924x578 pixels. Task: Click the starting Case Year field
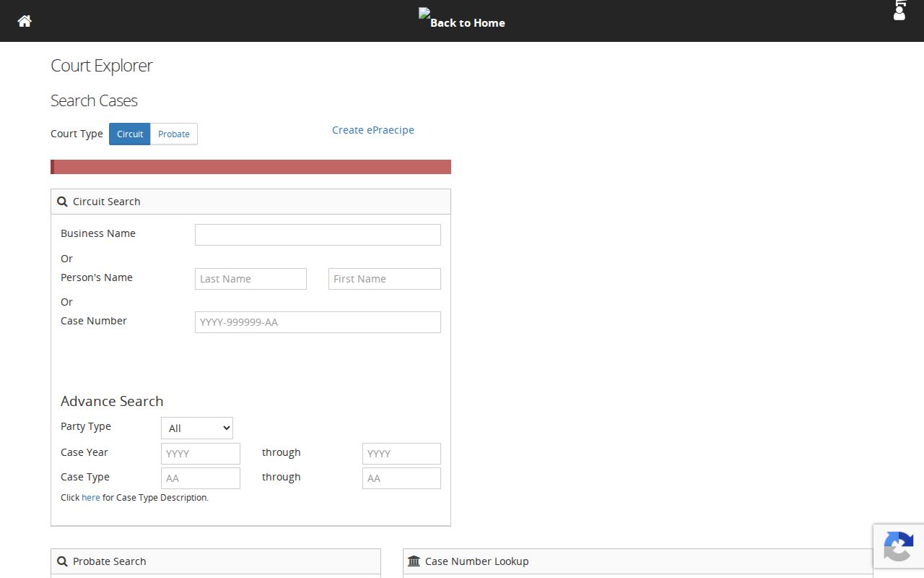click(201, 454)
